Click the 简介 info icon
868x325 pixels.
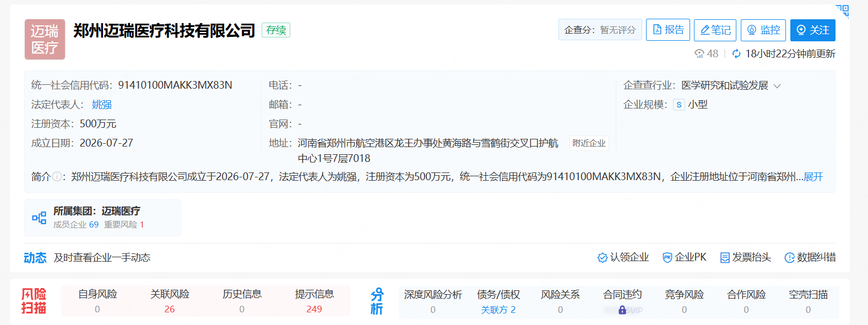coord(57,177)
